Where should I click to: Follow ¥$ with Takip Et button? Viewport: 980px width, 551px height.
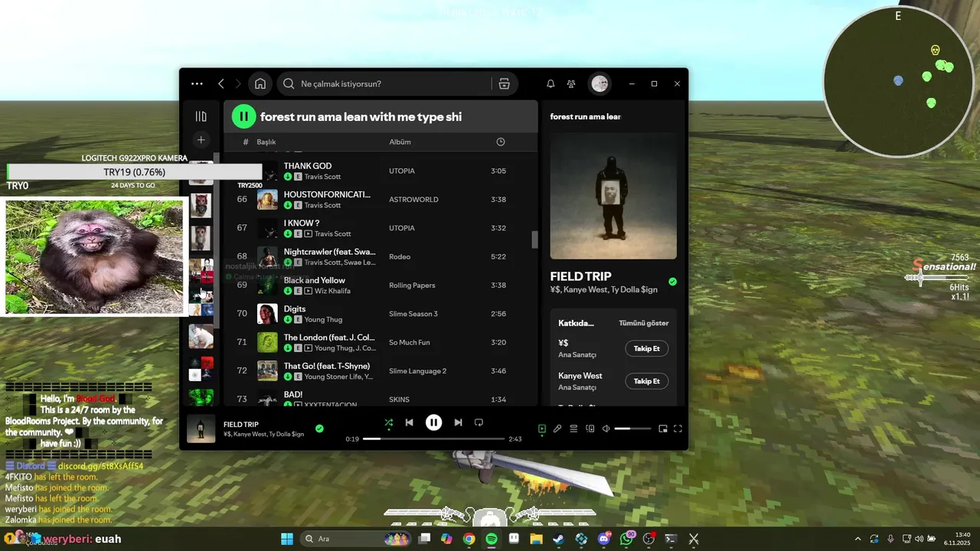click(x=646, y=348)
